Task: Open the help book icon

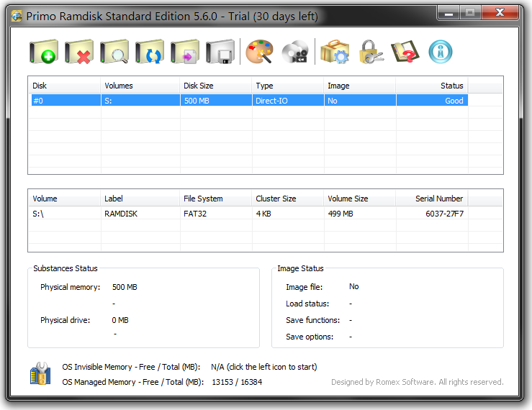Action: (x=405, y=52)
